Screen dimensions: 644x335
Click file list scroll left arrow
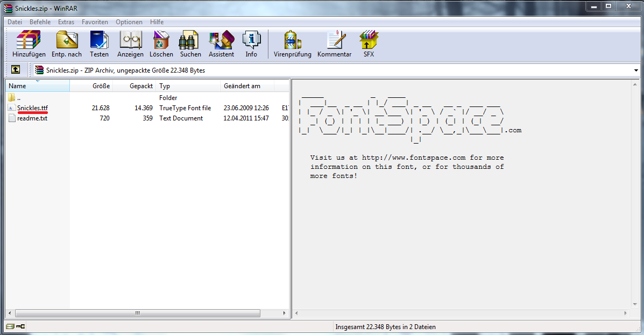click(10, 313)
